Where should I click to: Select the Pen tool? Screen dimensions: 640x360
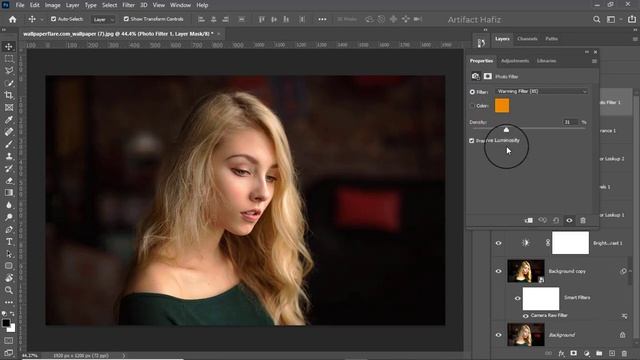pos(9,229)
